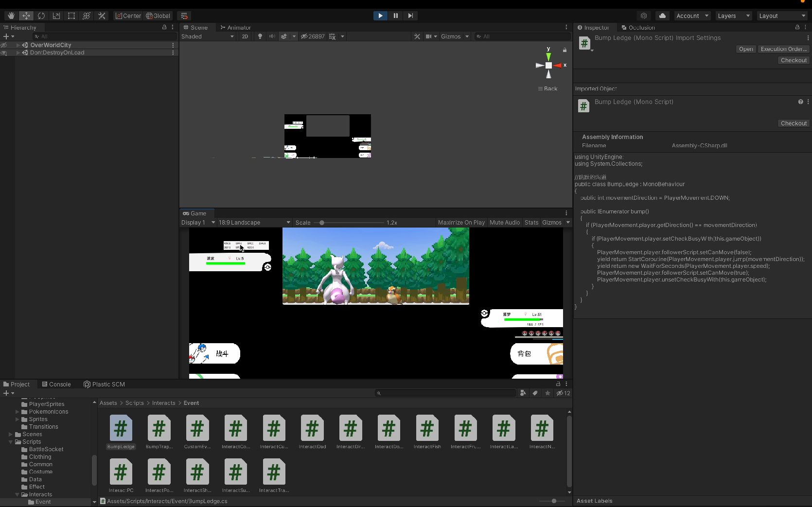
Task: Lock scene gizmo orientation
Action: 565,50
